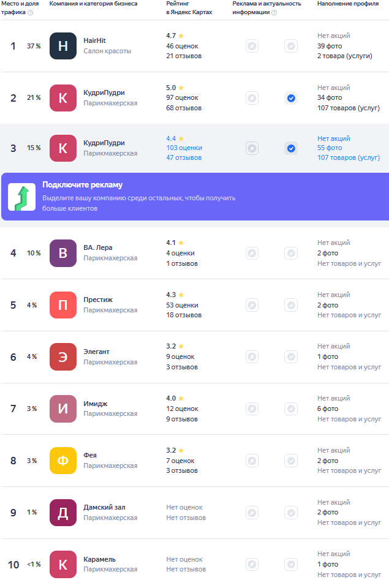The width and height of the screenshot is (389, 588).
Task: Click the advertising status icon in Фея row
Action: click(252, 461)
